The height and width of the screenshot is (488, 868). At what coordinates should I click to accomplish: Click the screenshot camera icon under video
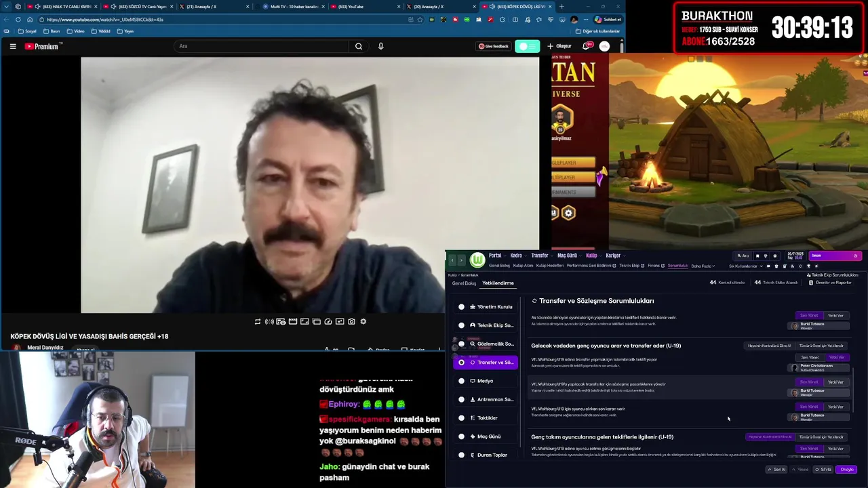click(351, 321)
